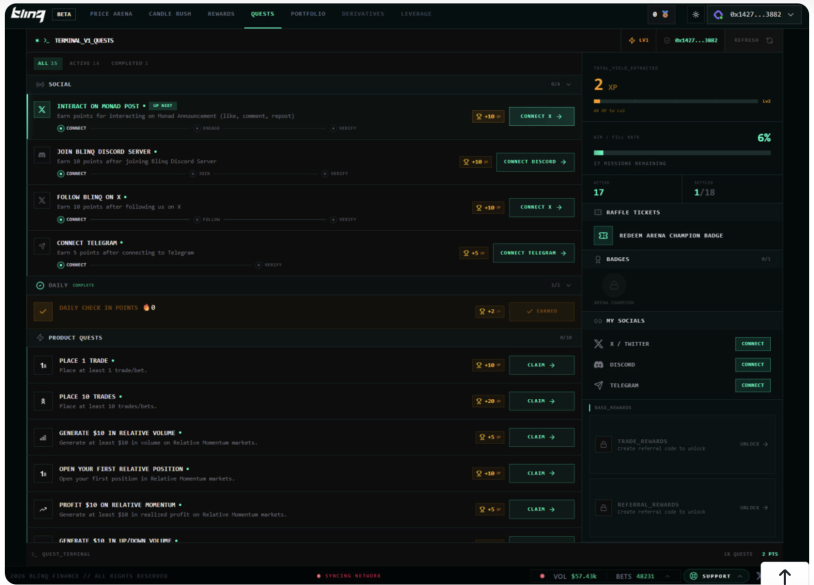The height and width of the screenshot is (585, 814).
Task: Click the XP level progress bar
Action: point(682,101)
